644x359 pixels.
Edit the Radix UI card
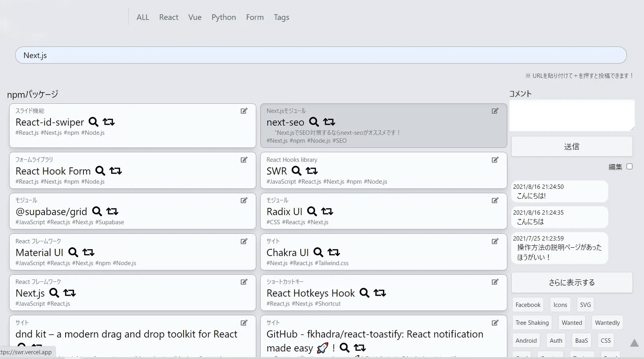[495, 200]
